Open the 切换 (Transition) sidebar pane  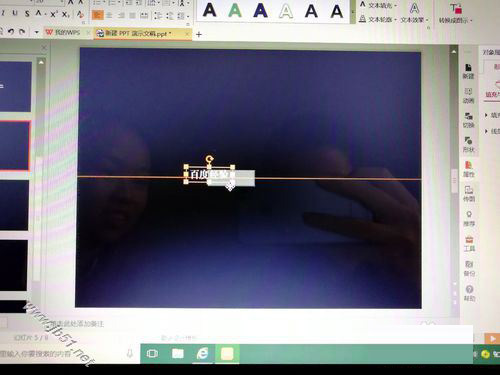tap(469, 120)
